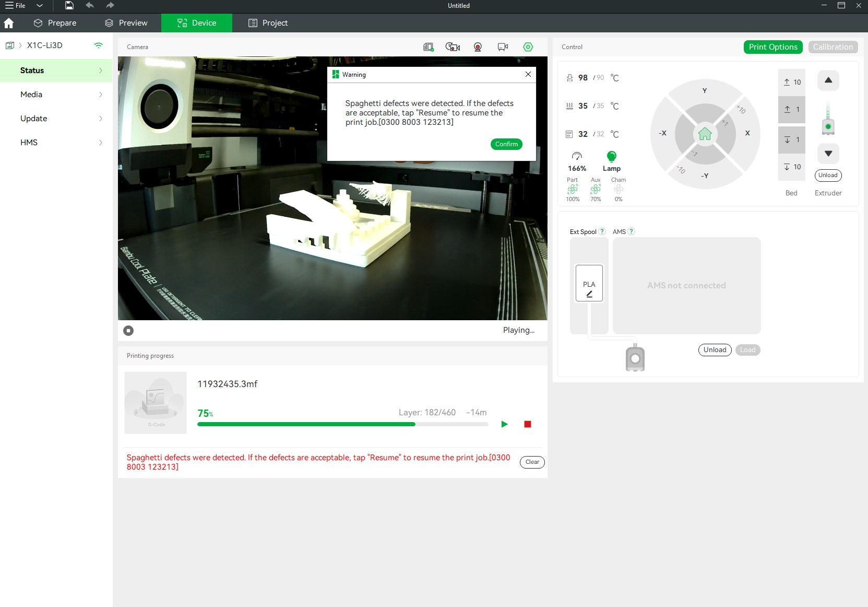Expand the File menu dropdown arrow
868x607 pixels.
pyautogui.click(x=40, y=6)
